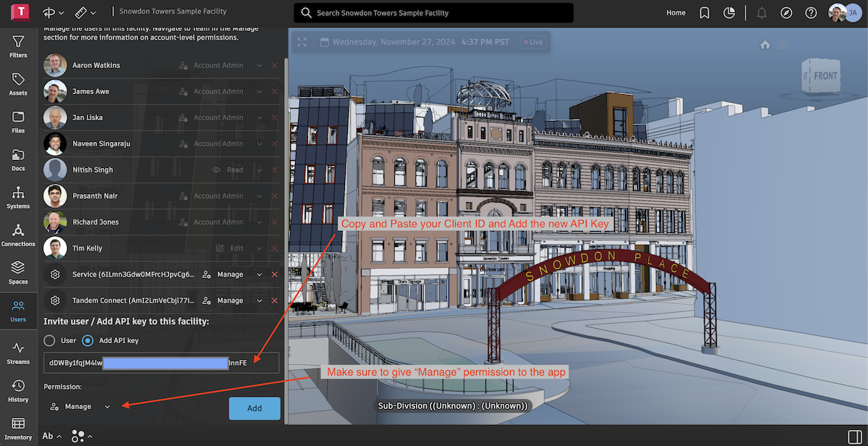Screen dimensions: 868x446
Task: Click the calendar date icon
Action: 325,42
